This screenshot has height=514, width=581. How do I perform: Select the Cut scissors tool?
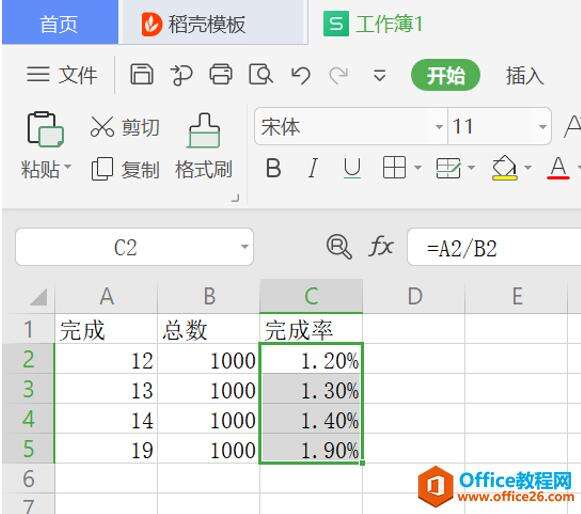[x=102, y=127]
